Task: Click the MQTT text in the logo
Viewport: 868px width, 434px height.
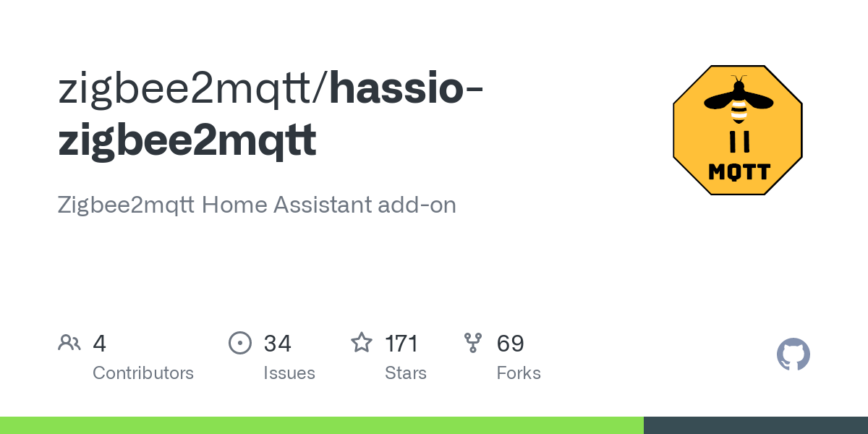Action: point(739,172)
